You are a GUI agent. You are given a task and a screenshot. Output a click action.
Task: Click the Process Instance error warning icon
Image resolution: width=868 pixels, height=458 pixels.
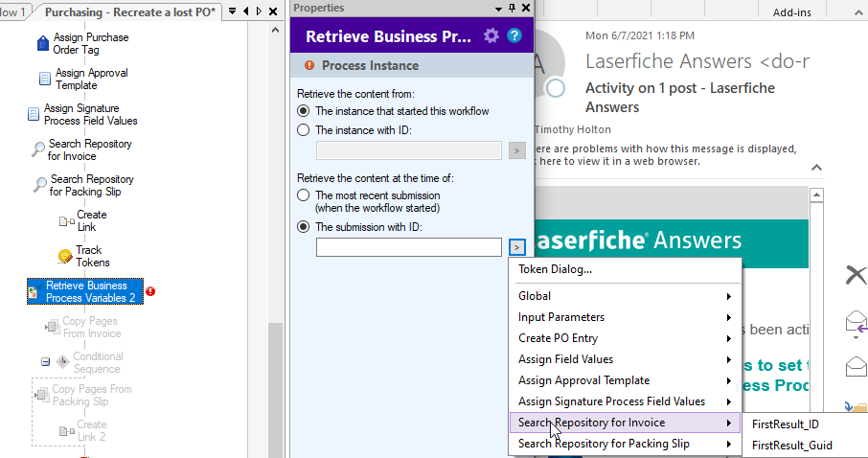pos(309,65)
